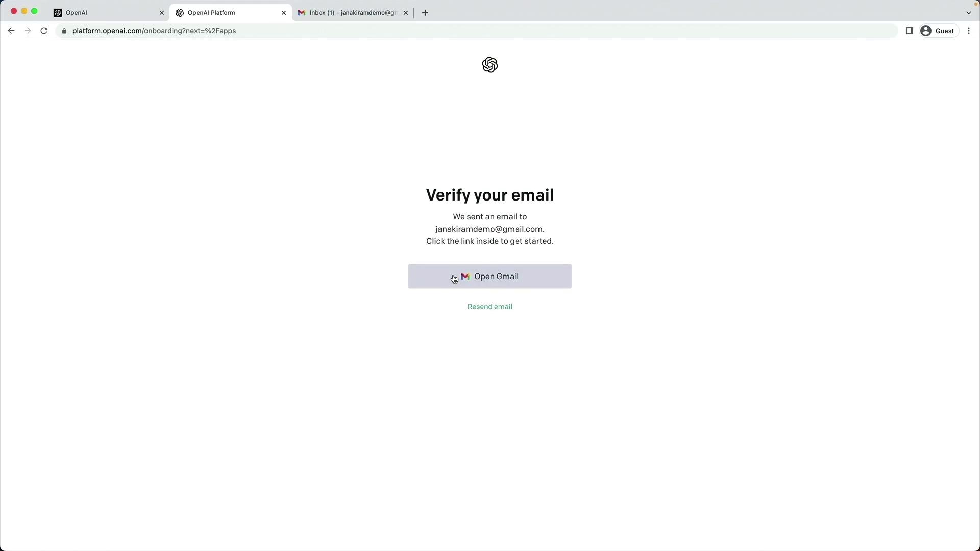Close the OpenAI Platform tab
Screen dimensions: 980x551
tap(284, 13)
